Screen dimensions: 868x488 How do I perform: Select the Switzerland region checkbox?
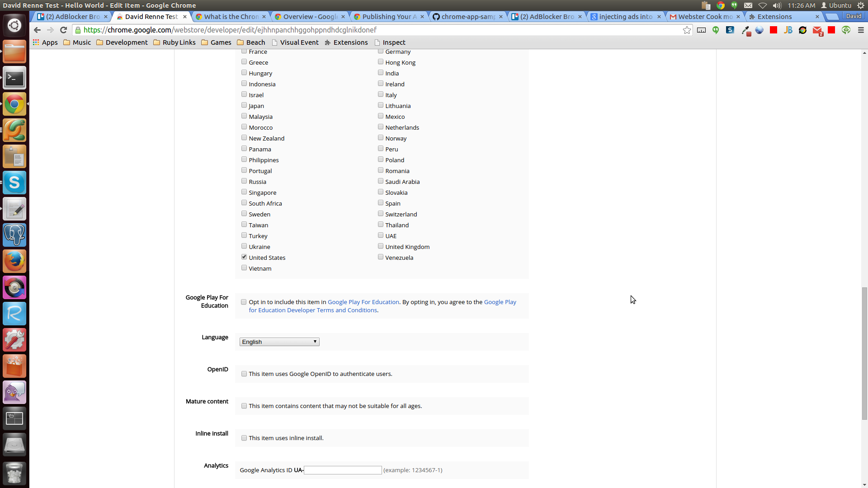(x=381, y=214)
